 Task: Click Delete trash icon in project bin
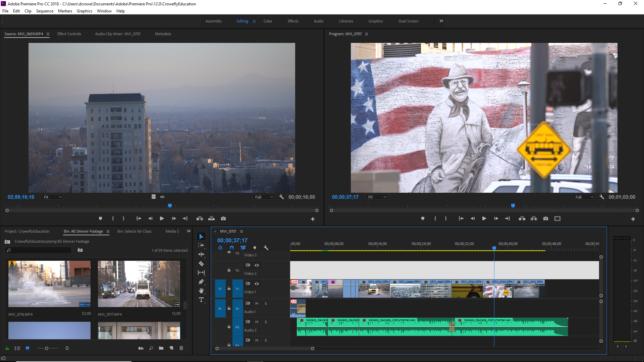click(x=181, y=348)
